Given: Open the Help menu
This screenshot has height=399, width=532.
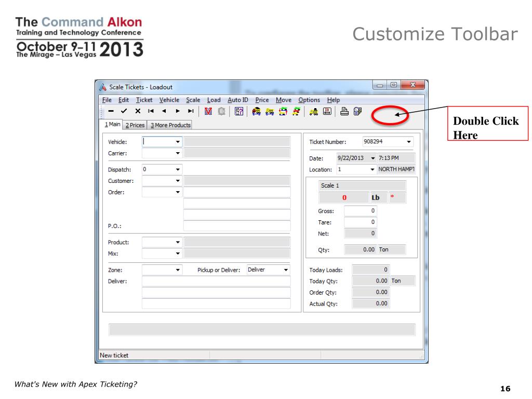Looking at the screenshot, I should click(334, 100).
